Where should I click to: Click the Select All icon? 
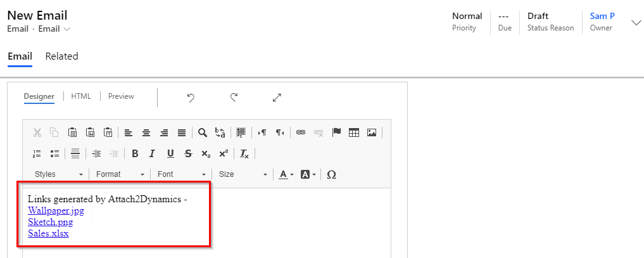[241, 132]
